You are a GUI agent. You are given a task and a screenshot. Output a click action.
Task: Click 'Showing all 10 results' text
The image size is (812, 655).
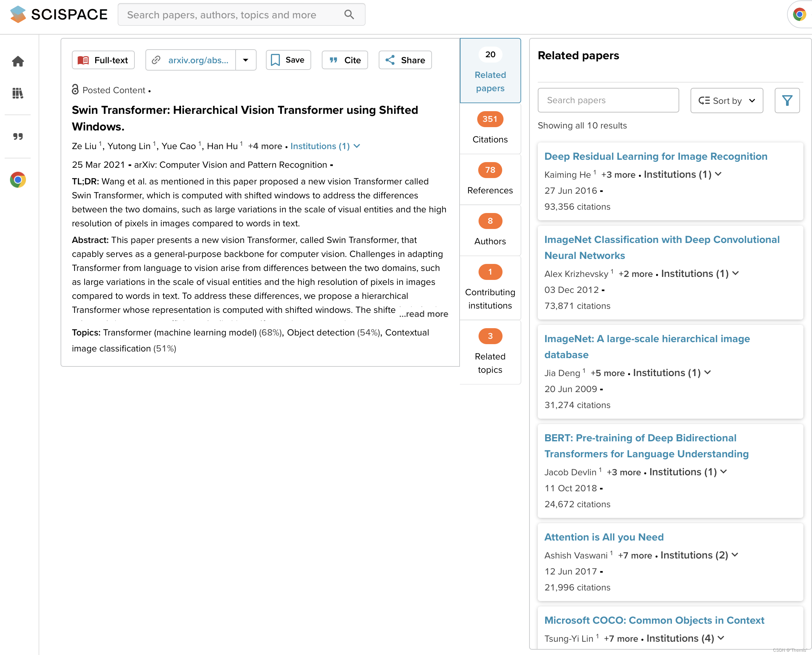(582, 126)
